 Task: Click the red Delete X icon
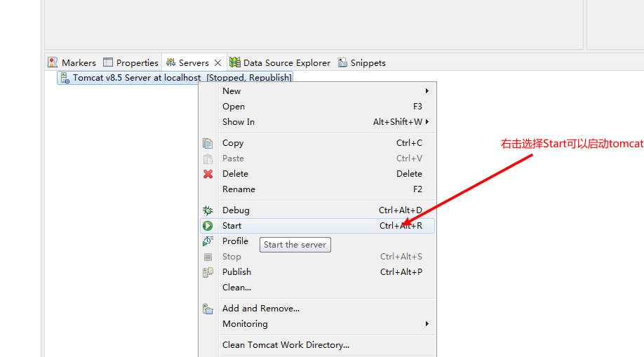click(x=208, y=174)
